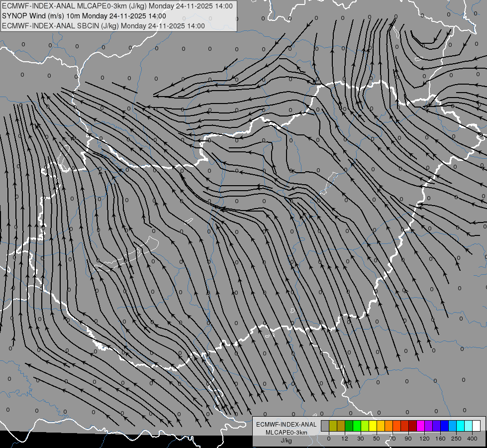
Task: Choose the pale cyan swatch left of 400 tick
Action: tap(469, 426)
